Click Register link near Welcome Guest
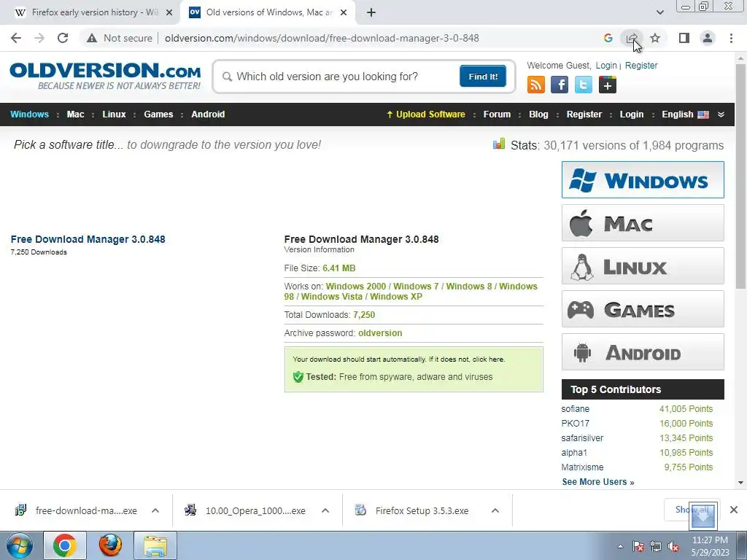747x560 pixels. tap(640, 66)
